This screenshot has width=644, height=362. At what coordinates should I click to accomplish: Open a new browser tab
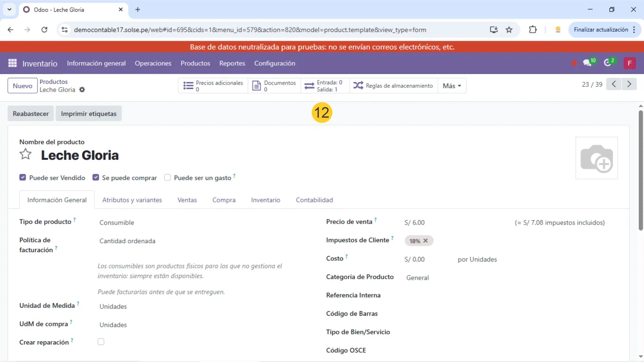[138, 9]
